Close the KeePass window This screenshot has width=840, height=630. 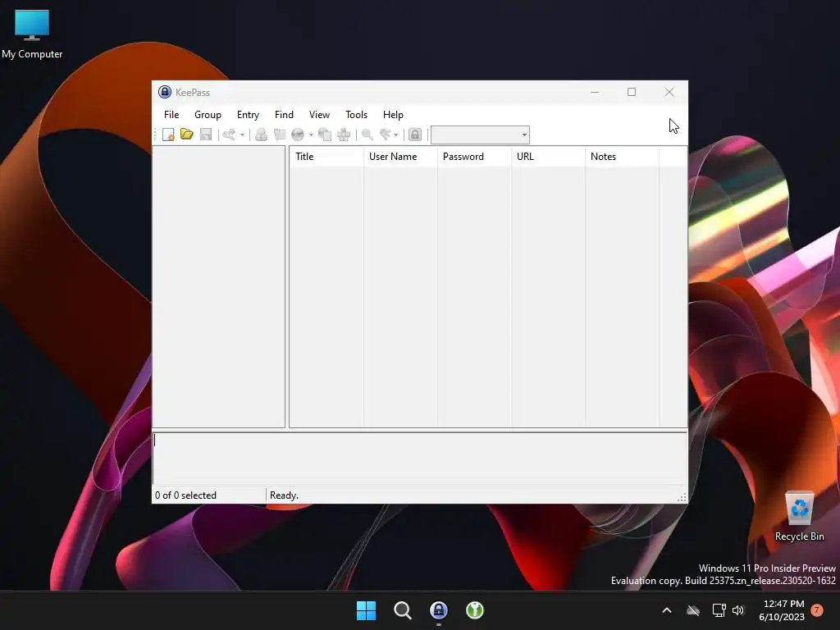pyautogui.click(x=669, y=92)
